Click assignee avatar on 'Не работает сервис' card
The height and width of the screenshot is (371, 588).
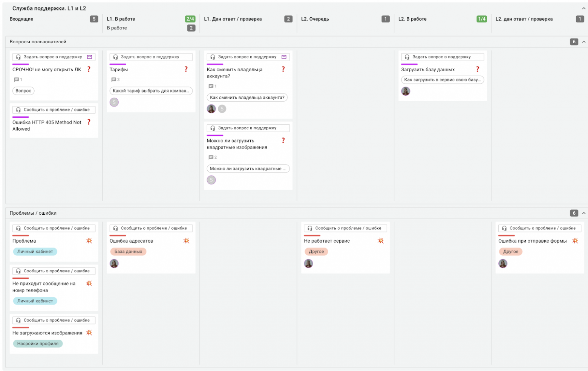click(308, 264)
